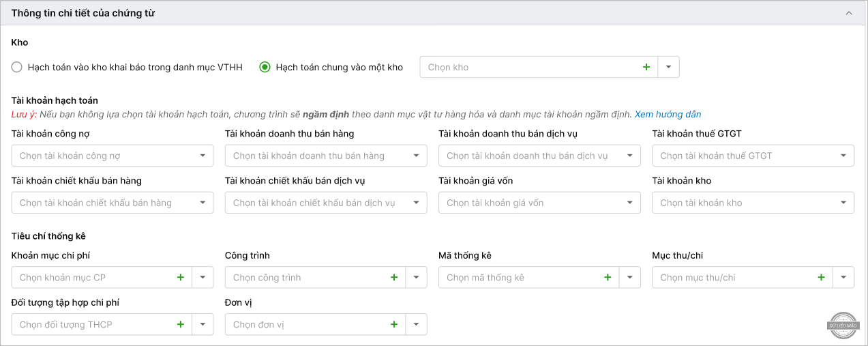Open Tài khoản công nợ dropdown
868x346 pixels.
pyautogui.click(x=203, y=156)
